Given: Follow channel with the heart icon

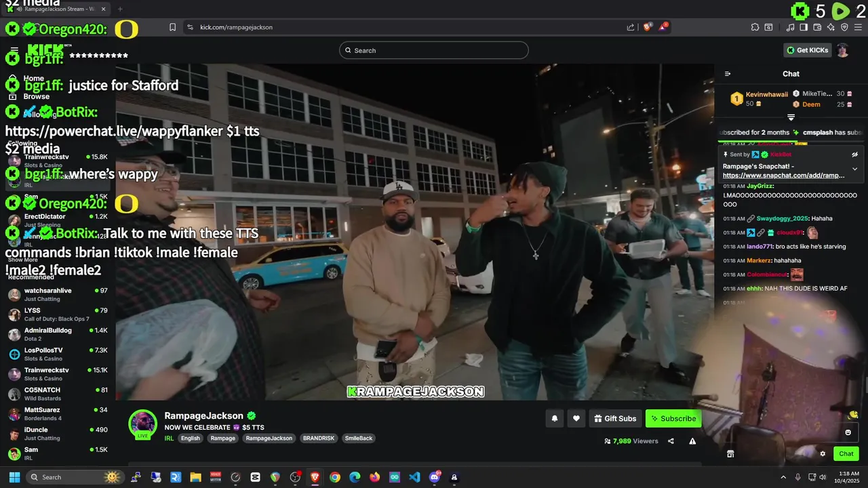Looking at the screenshot, I should click(576, 419).
